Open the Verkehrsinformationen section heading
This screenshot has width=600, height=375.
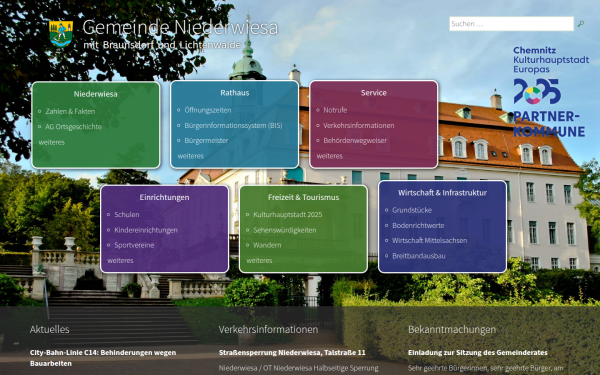pyautogui.click(x=268, y=329)
